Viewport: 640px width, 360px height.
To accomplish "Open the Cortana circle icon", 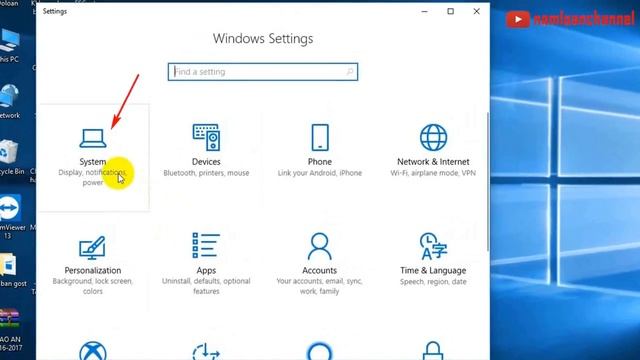I will [x=320, y=351].
